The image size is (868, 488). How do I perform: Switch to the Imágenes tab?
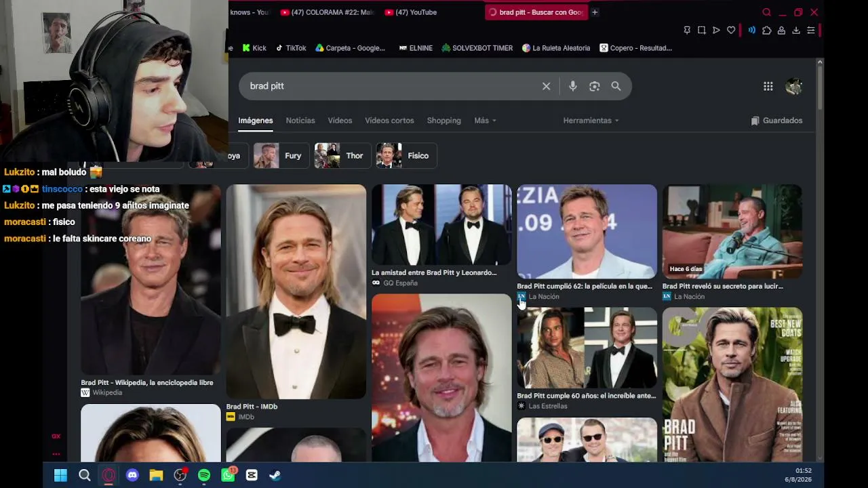256,121
